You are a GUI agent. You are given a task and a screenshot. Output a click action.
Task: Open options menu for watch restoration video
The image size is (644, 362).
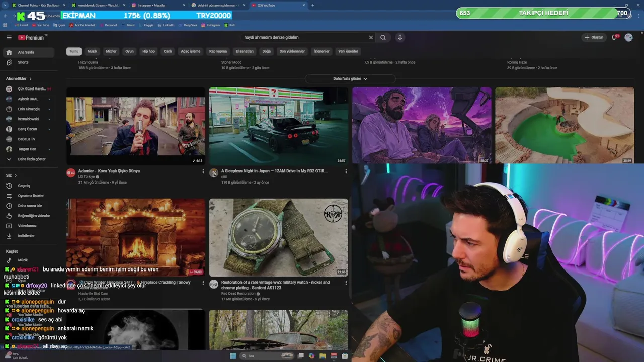coord(346,283)
